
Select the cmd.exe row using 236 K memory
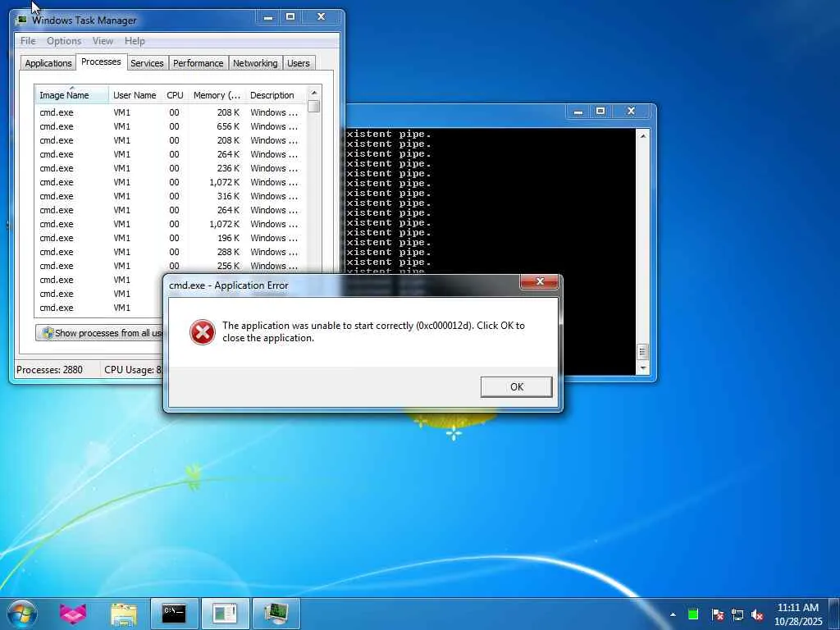pyautogui.click(x=171, y=168)
